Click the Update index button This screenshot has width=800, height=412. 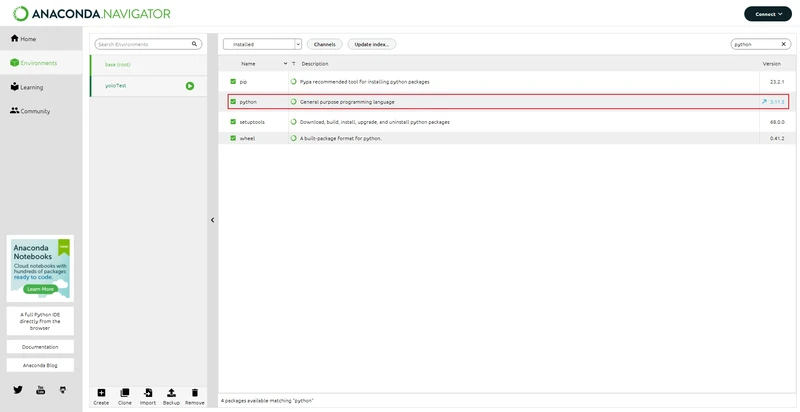point(371,44)
